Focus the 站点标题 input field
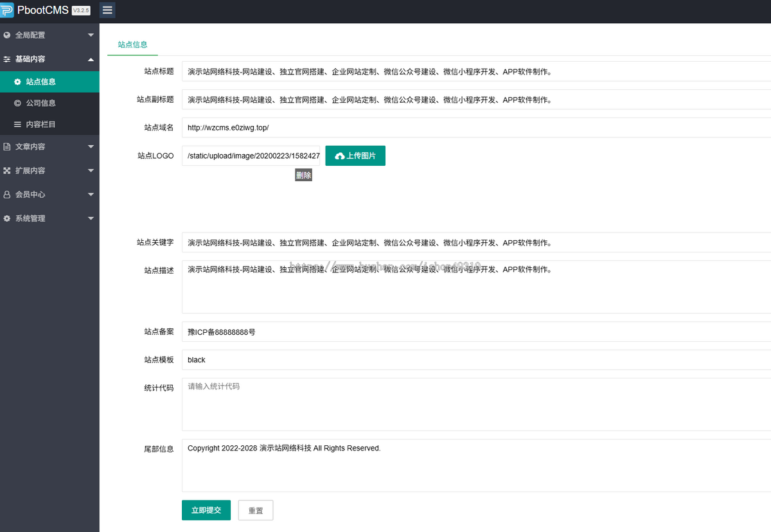 pos(476,72)
